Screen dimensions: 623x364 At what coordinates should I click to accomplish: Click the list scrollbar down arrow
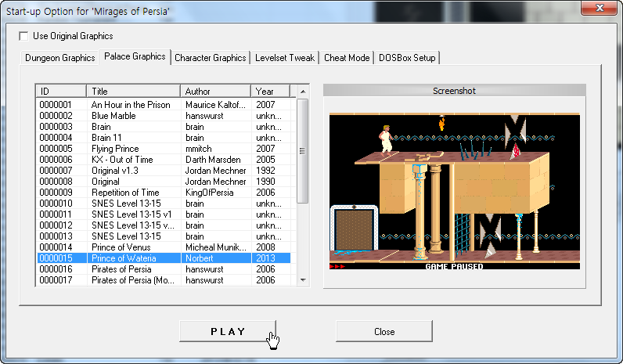point(303,280)
